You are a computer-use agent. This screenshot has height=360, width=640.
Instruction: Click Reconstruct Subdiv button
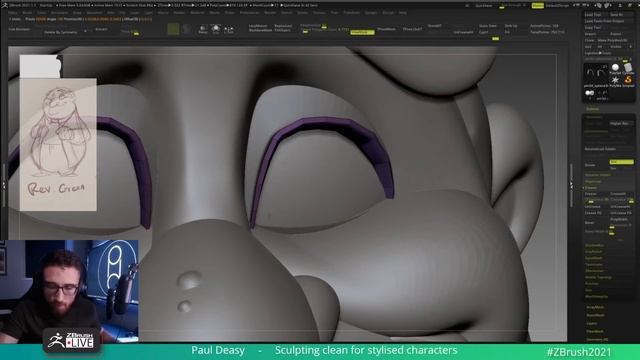[600, 149]
